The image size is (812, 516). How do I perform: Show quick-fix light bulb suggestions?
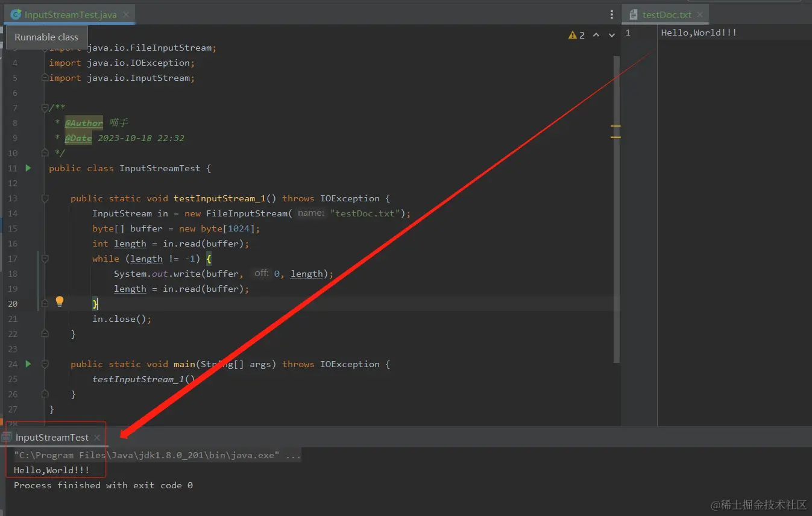(x=60, y=301)
